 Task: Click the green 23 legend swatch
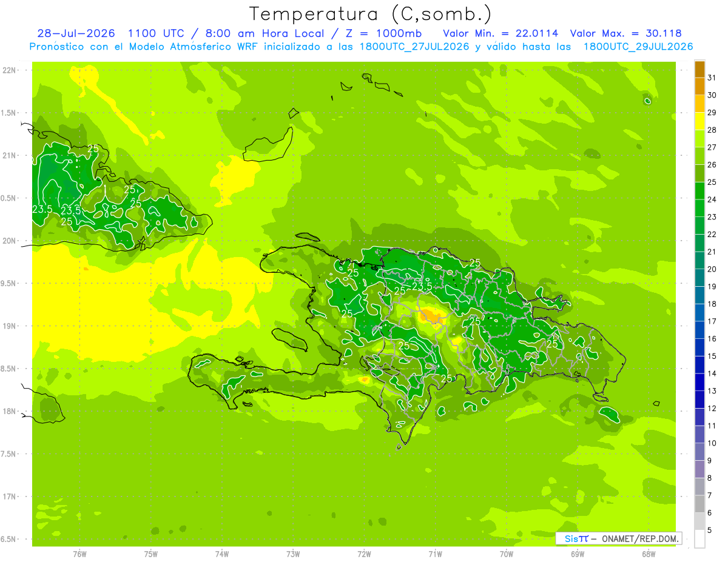(x=699, y=208)
